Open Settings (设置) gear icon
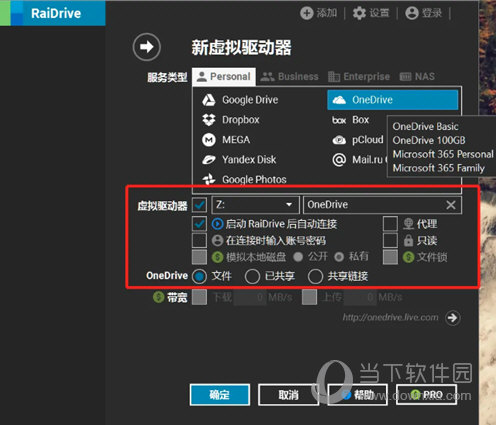The width and height of the screenshot is (496, 425). pyautogui.click(x=359, y=13)
